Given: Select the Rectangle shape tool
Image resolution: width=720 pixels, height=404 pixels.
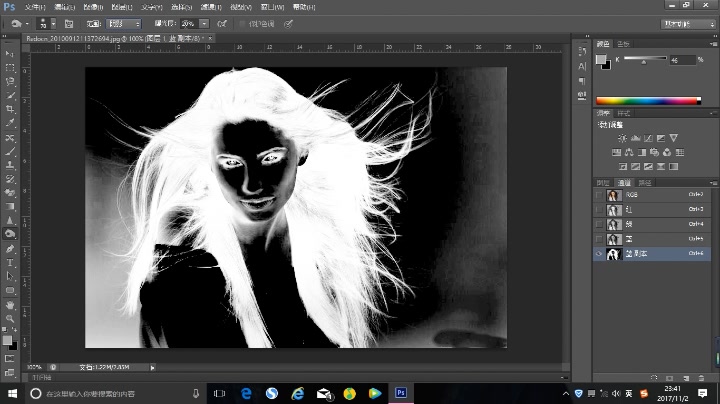Looking at the screenshot, I should tap(10, 291).
